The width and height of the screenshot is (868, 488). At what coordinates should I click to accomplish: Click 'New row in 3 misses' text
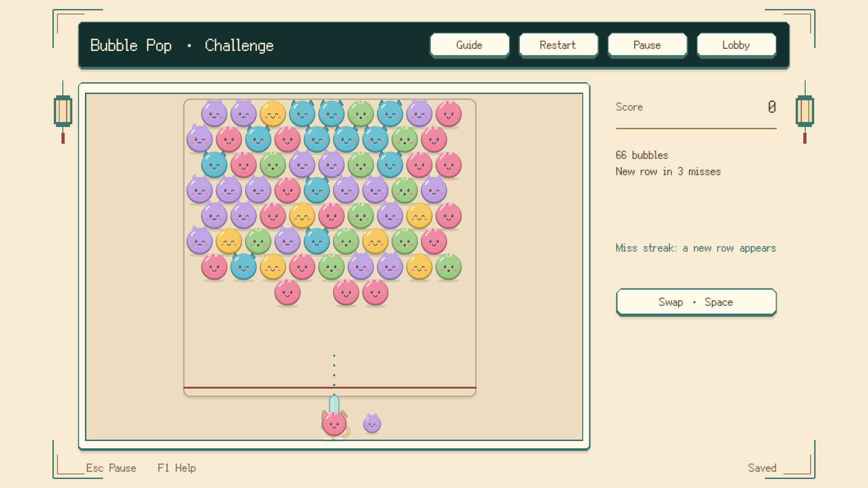point(668,172)
